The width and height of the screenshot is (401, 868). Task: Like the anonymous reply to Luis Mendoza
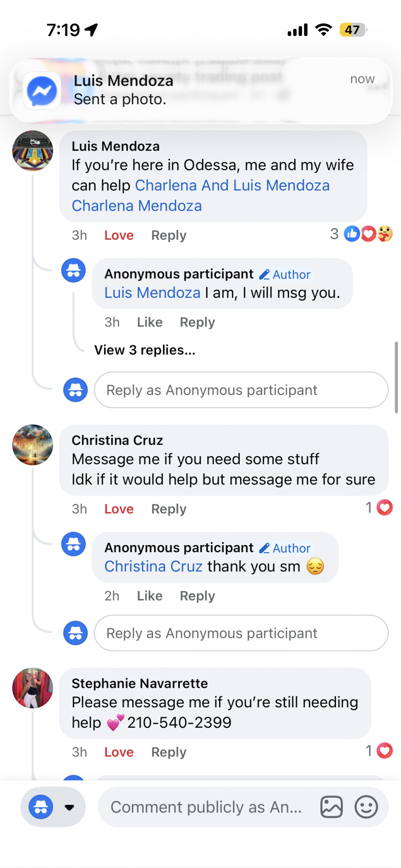149,323
